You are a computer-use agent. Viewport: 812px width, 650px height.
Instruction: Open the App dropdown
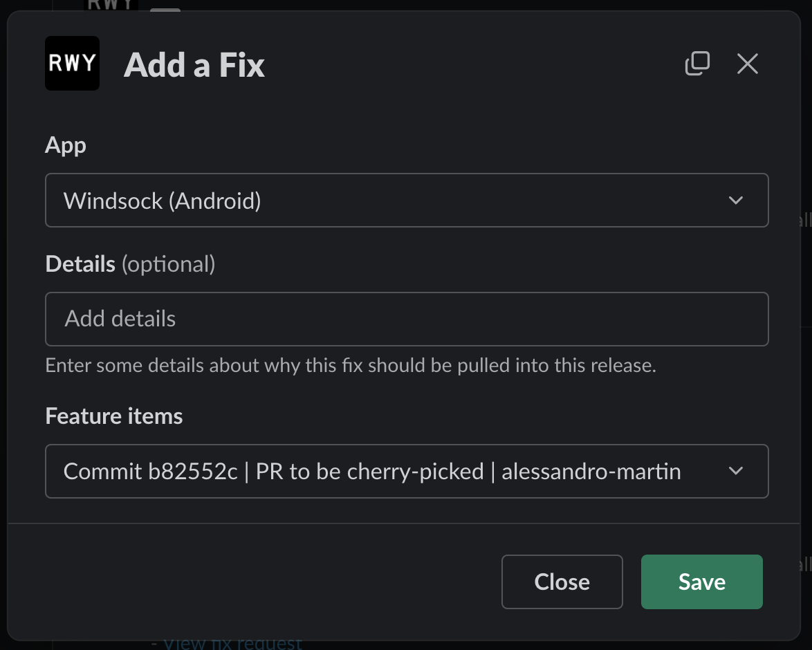click(x=407, y=201)
